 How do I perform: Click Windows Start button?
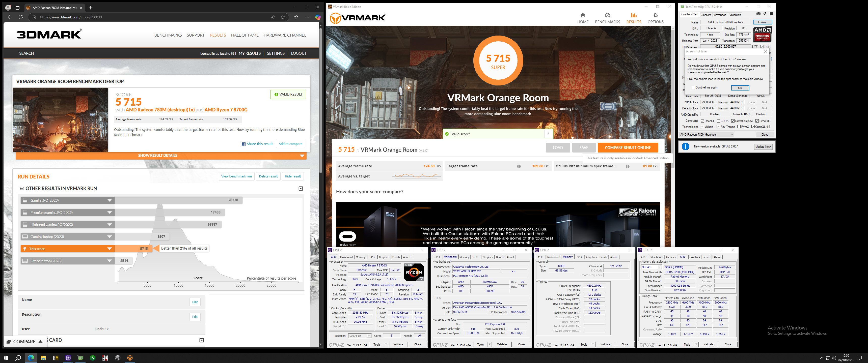click(6, 358)
